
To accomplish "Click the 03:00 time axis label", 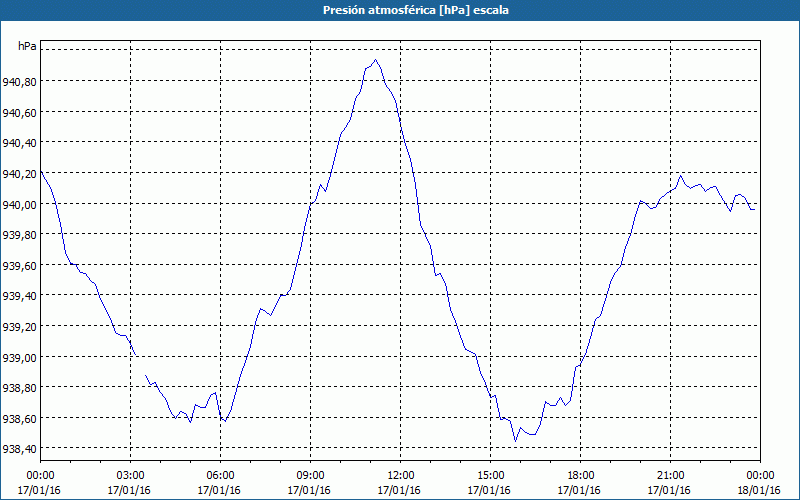I will click(x=130, y=476).
